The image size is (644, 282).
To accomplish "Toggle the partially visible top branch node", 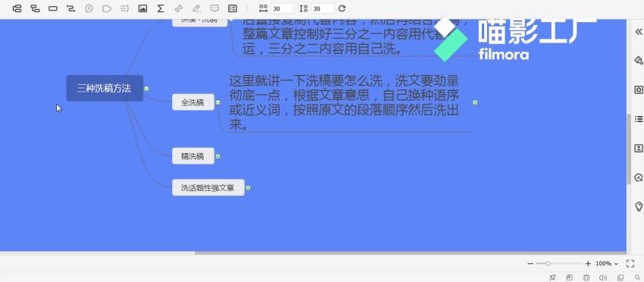I will point(230,20).
